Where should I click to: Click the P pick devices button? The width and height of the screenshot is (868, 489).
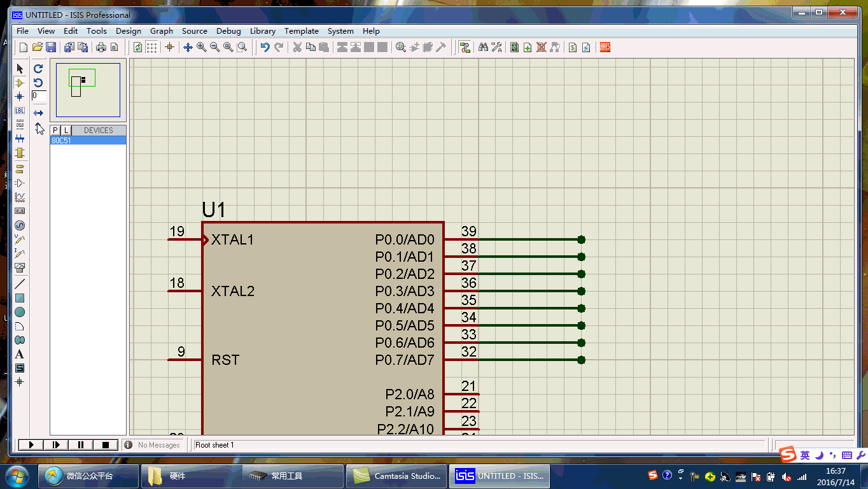(x=55, y=131)
